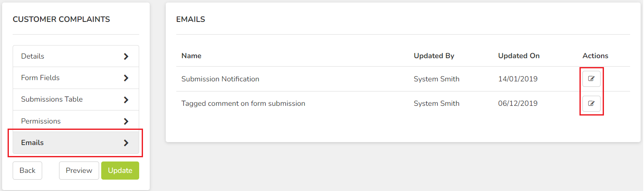
Task: Open the Permissions section
Action: coord(76,121)
